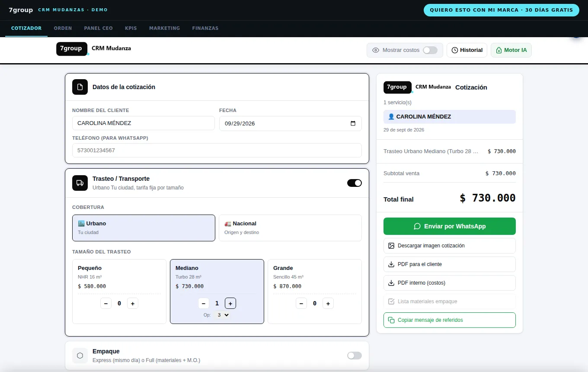
Task: Click the Teléfono (para WhatsApp) input field
Action: pos(217,151)
